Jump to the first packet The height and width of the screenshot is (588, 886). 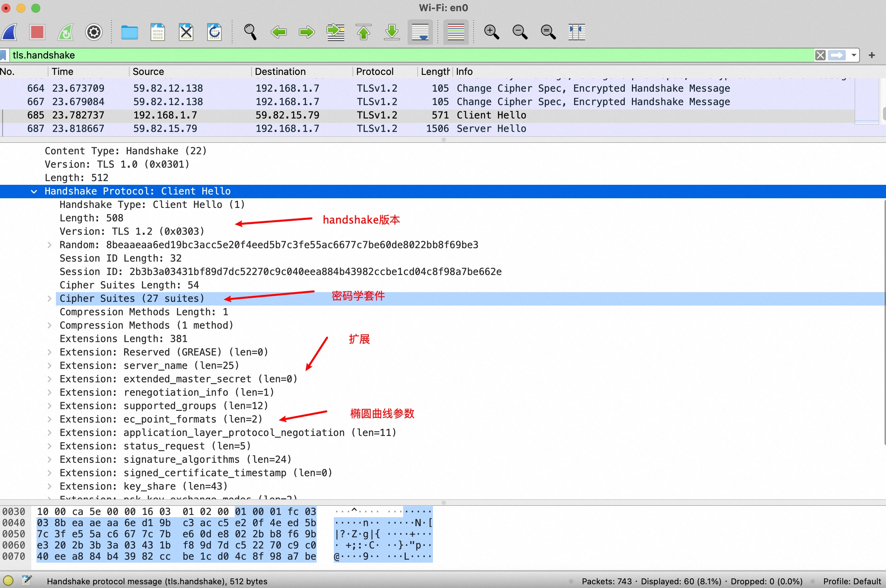click(364, 32)
